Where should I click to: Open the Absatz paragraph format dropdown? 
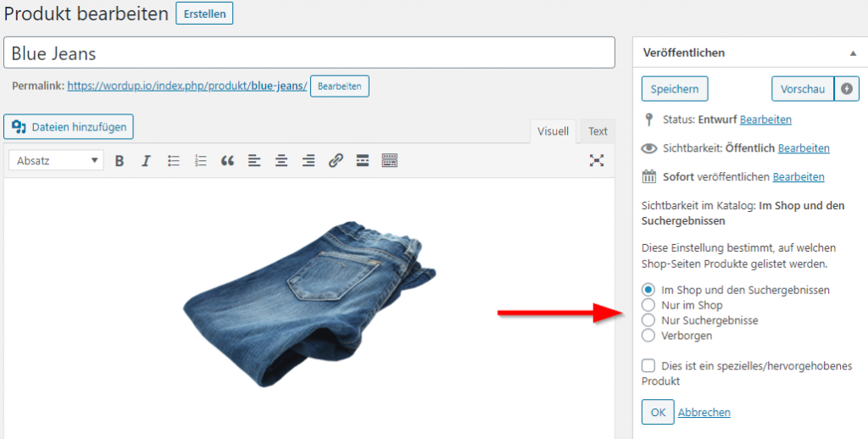pos(57,160)
